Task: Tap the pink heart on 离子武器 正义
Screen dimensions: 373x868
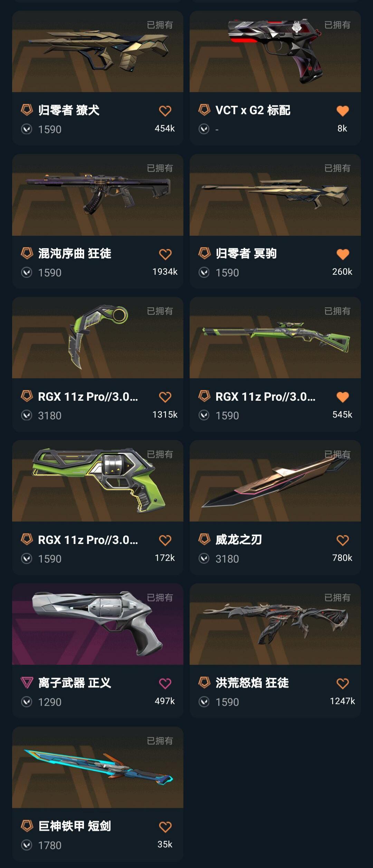Action: pos(165,683)
